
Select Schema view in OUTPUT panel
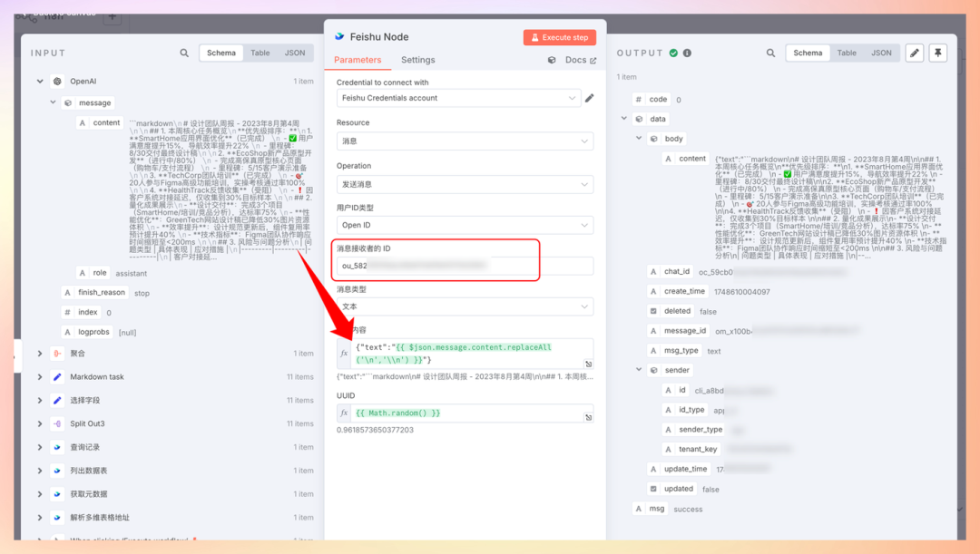point(808,53)
